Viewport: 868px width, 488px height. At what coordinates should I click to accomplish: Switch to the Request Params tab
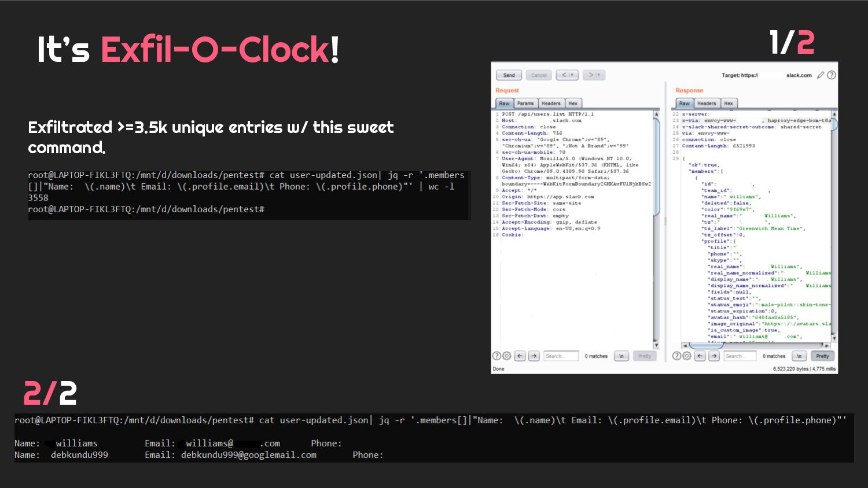click(525, 103)
